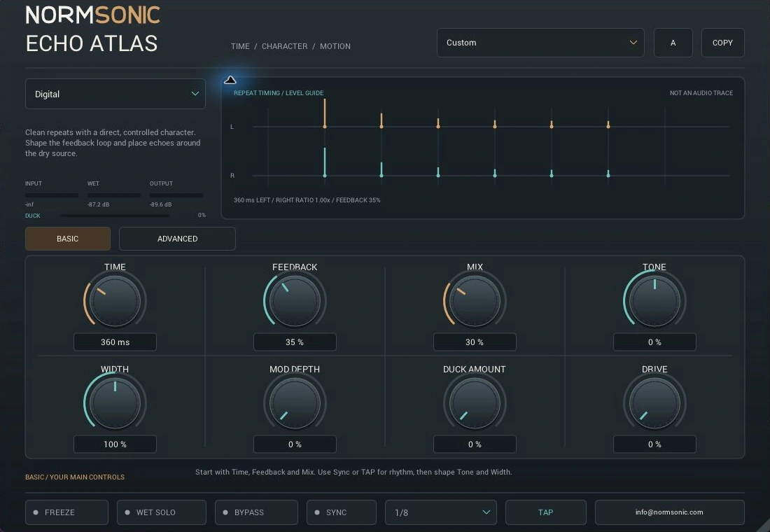770x532 pixels.
Task: Enable tempo SYNC toggle
Action: coord(342,512)
